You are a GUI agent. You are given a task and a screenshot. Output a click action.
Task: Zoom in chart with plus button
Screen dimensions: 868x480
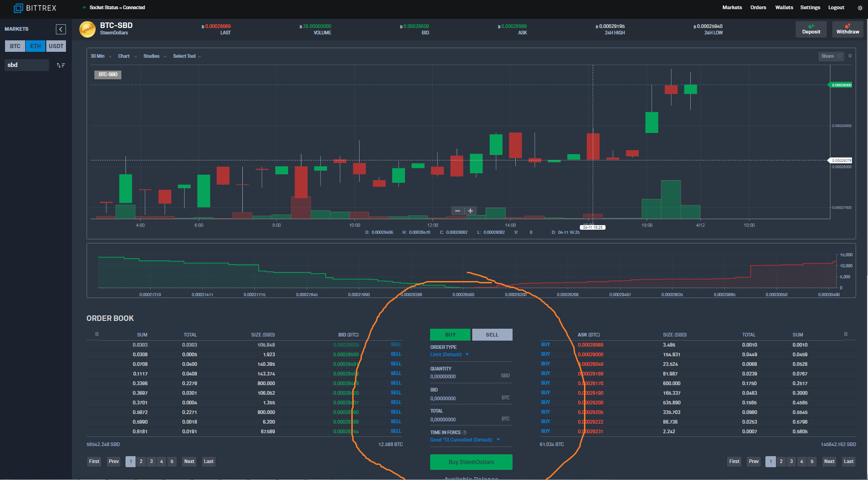coord(470,211)
